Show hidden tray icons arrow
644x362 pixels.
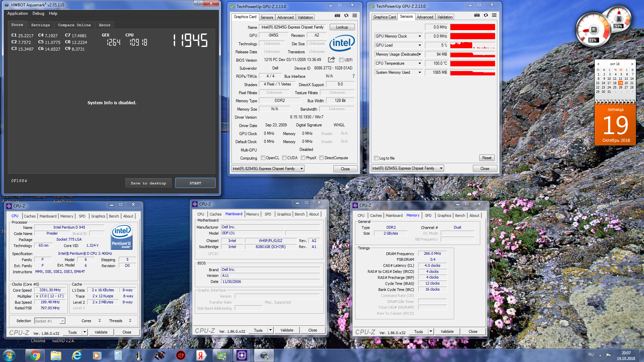[x=600, y=355]
